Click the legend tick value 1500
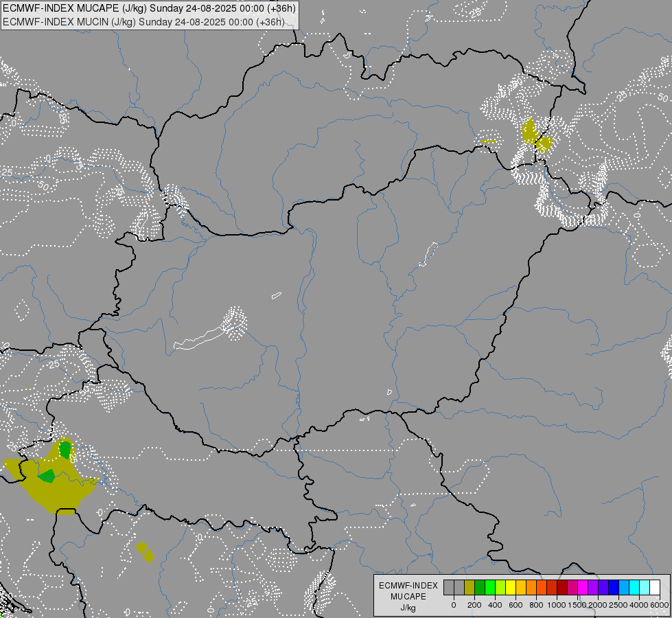Image resolution: width=672 pixels, height=618 pixels. coord(577,605)
